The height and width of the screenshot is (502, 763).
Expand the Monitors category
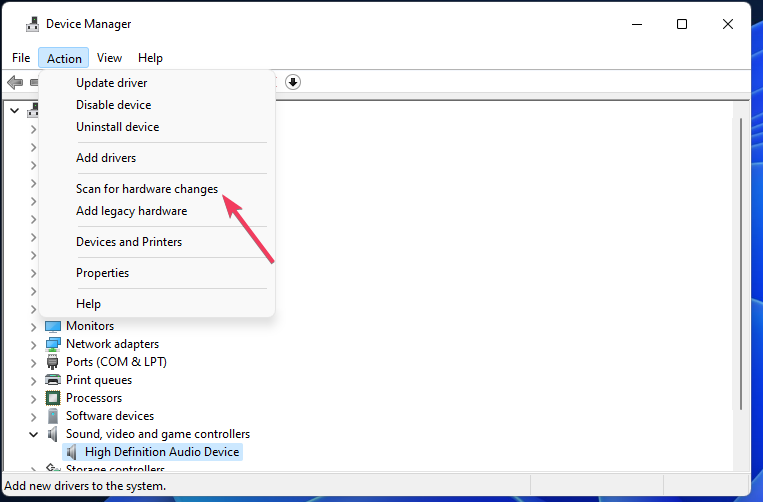pyautogui.click(x=33, y=327)
